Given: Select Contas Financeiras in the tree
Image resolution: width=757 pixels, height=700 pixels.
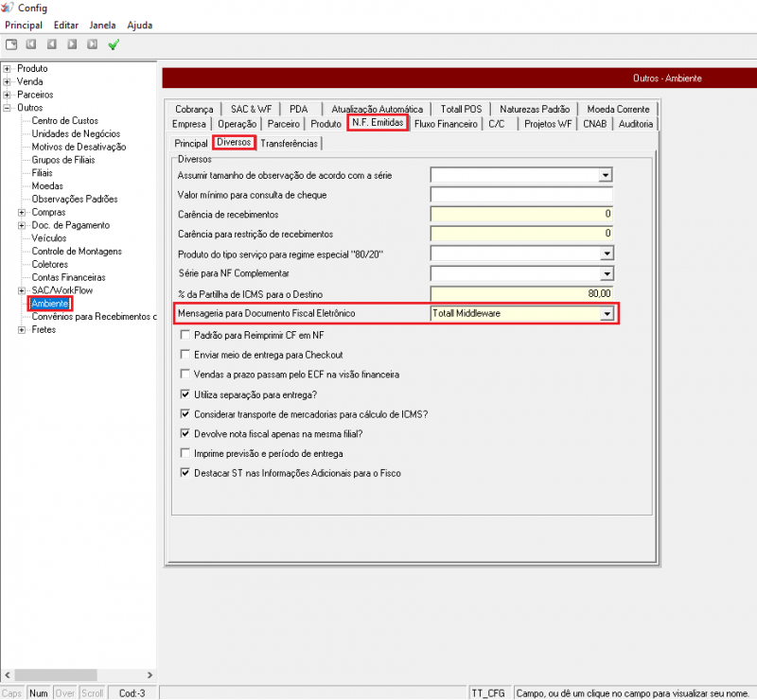Looking at the screenshot, I should [x=68, y=277].
